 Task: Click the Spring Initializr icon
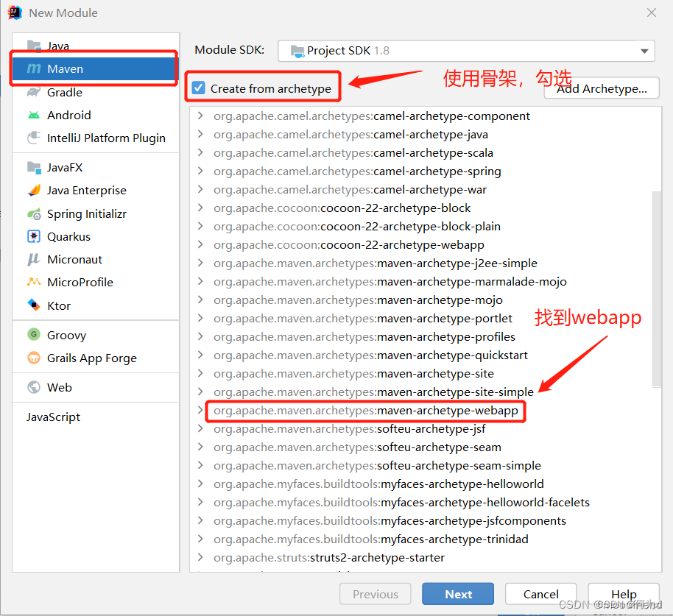click(34, 213)
